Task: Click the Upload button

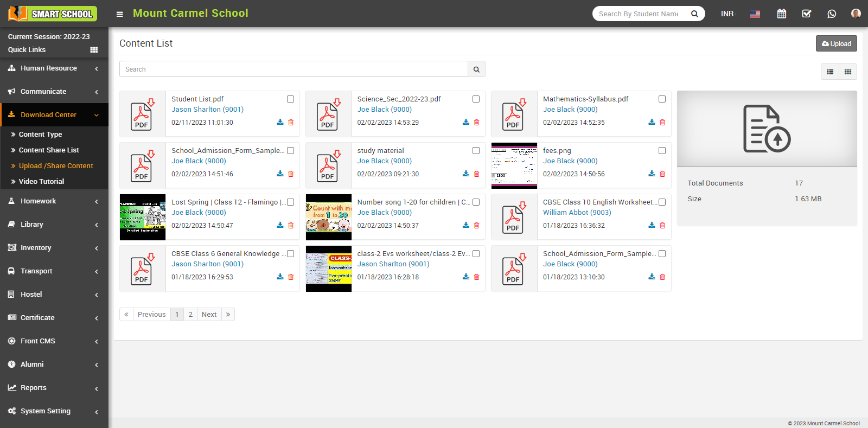Action: pos(836,43)
